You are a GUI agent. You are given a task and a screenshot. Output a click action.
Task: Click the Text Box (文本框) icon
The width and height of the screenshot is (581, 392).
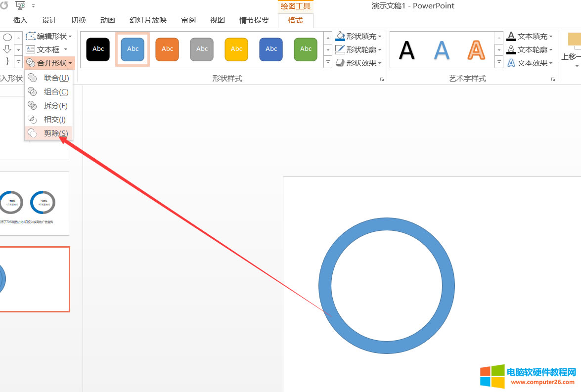31,49
